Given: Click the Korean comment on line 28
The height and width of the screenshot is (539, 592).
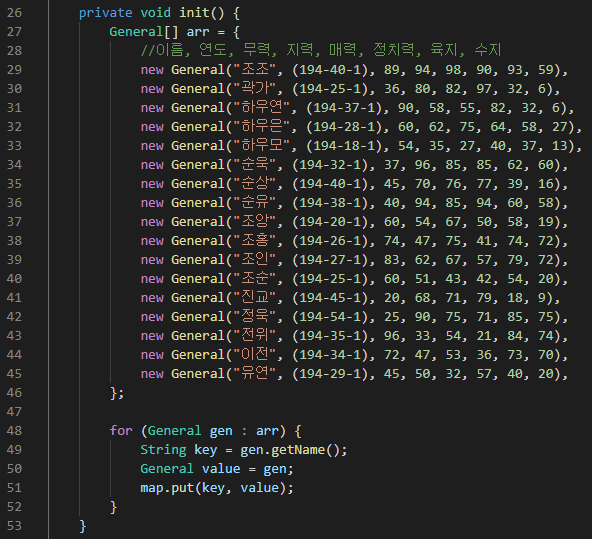Looking at the screenshot, I should pos(321,50).
